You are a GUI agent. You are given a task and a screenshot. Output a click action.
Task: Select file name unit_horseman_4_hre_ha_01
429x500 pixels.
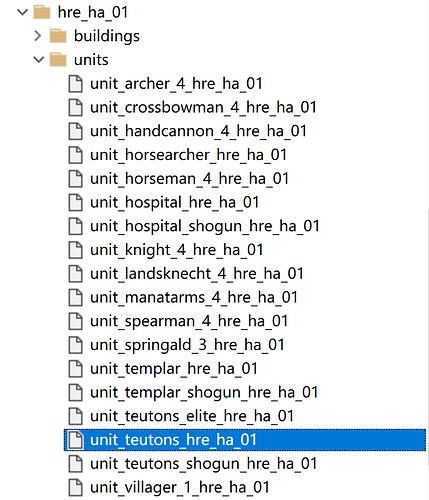pos(189,179)
